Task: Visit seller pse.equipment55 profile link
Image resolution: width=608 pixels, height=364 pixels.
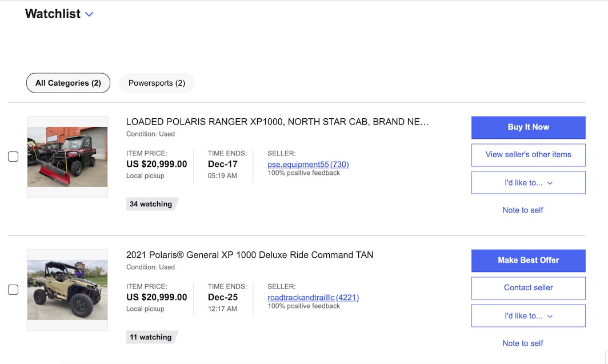Action: pos(298,165)
